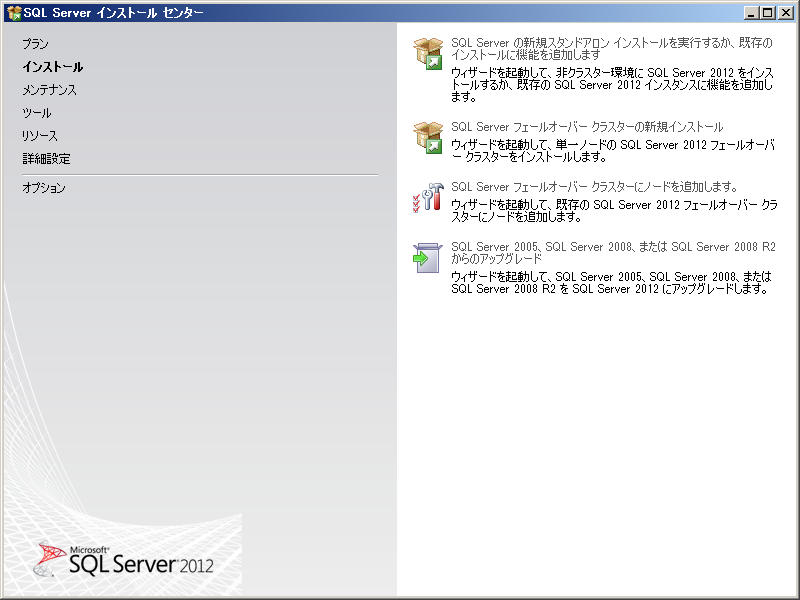
Task: Switch to the メンテナンス page
Action: [x=50, y=90]
